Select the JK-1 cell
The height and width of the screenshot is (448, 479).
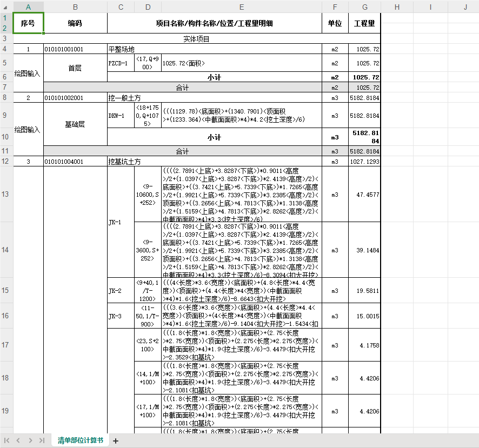pos(121,222)
